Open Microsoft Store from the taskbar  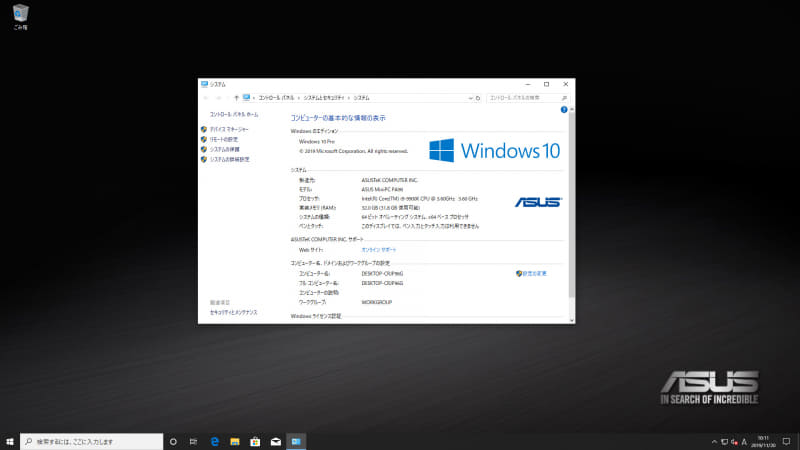255,442
